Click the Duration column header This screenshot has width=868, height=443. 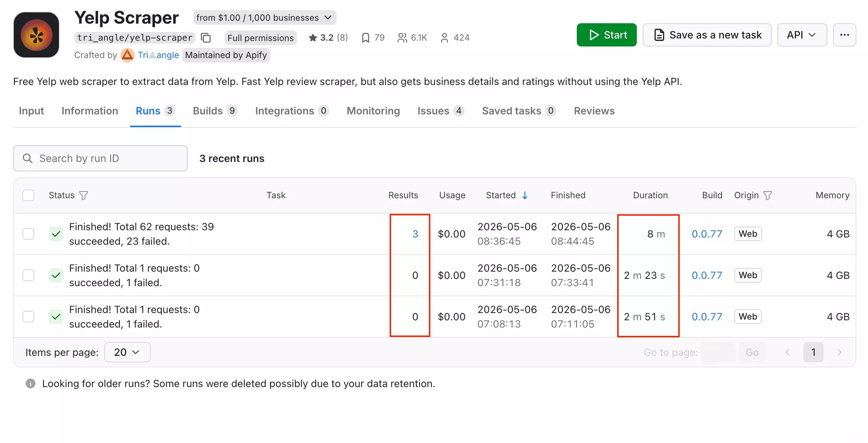(x=650, y=195)
